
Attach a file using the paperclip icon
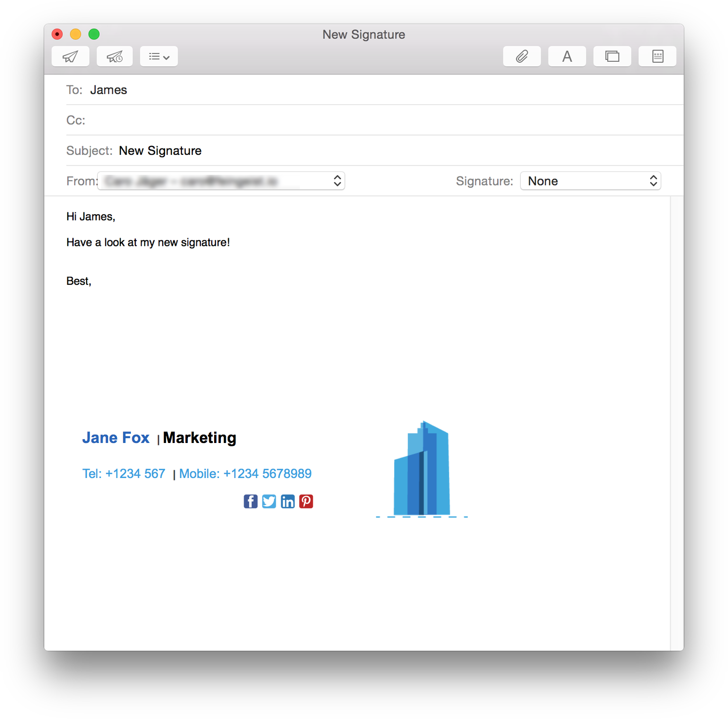[x=522, y=56]
